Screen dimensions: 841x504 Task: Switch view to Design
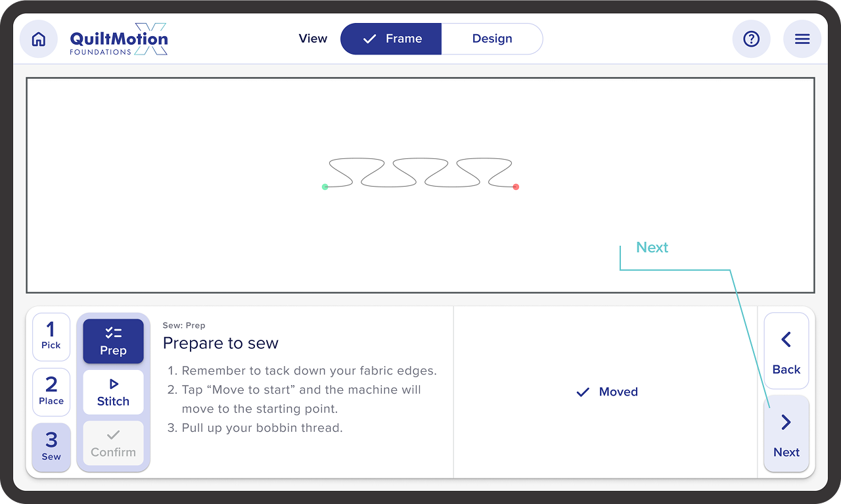tap(492, 39)
